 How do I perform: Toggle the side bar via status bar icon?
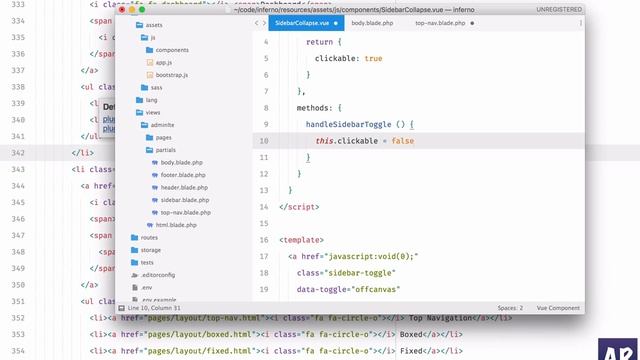121,308
